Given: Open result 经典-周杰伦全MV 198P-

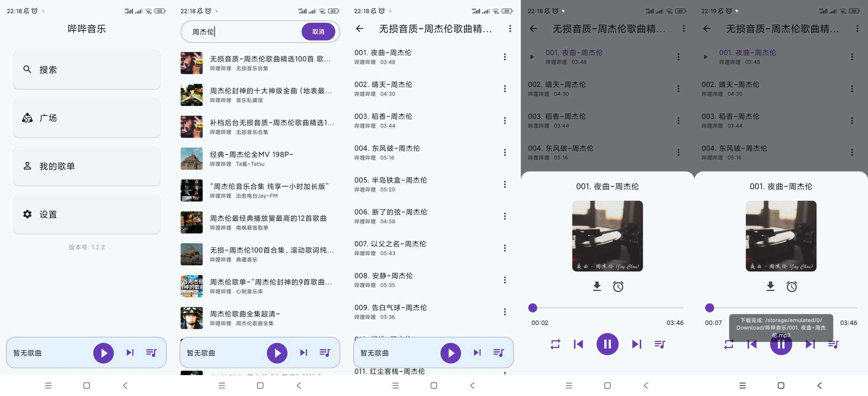Looking at the screenshot, I should pyautogui.click(x=260, y=159).
